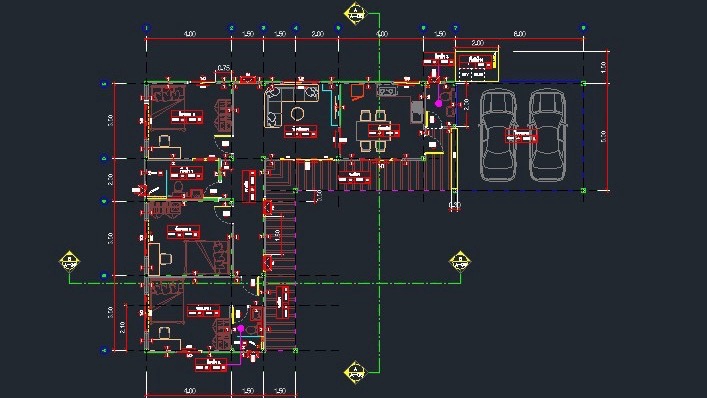Pick the magenta circle in the bottom bathroom
Viewport: 707px width, 398px height.
pyautogui.click(x=240, y=329)
